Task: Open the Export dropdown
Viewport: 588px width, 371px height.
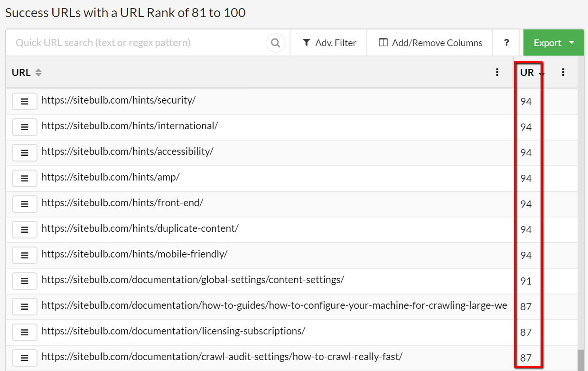Action: pyautogui.click(x=554, y=43)
